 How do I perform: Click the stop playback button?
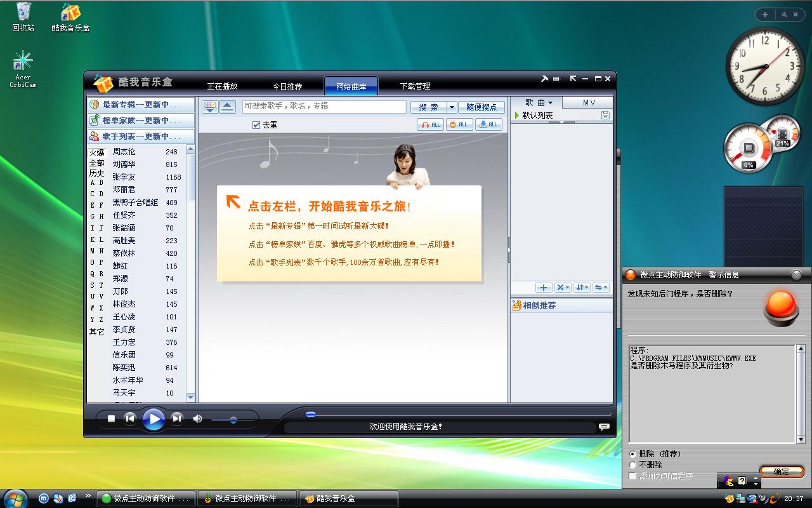click(x=112, y=418)
